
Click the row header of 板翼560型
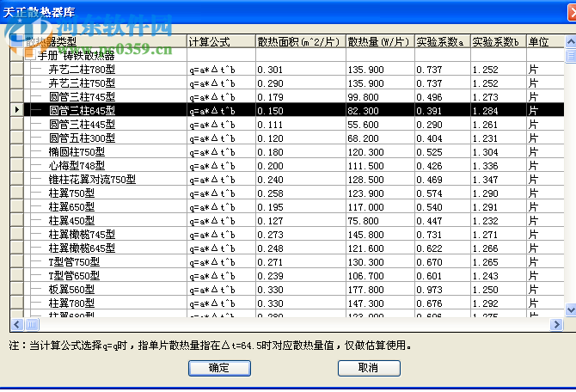click(x=17, y=290)
